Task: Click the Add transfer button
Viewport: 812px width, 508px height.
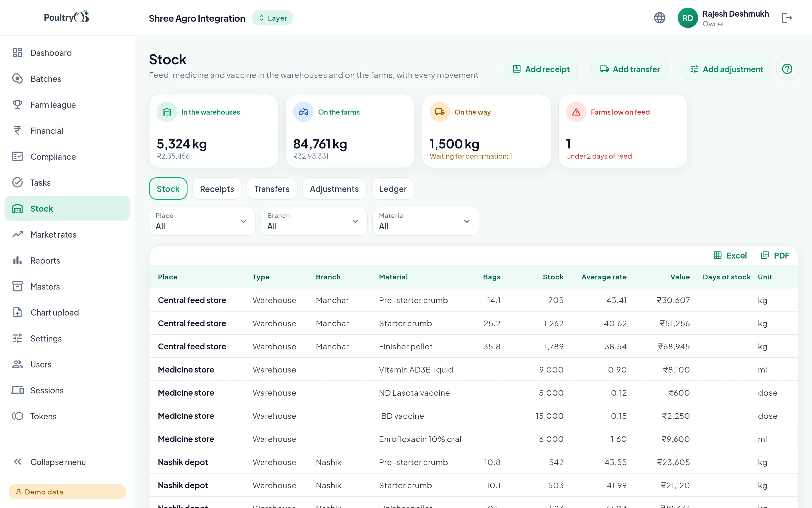Action: pos(630,69)
